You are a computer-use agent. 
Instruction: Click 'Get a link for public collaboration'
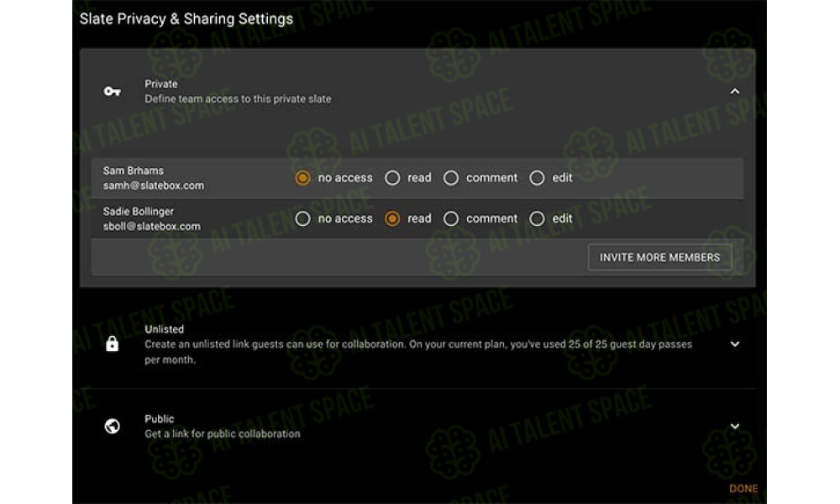coord(223,433)
